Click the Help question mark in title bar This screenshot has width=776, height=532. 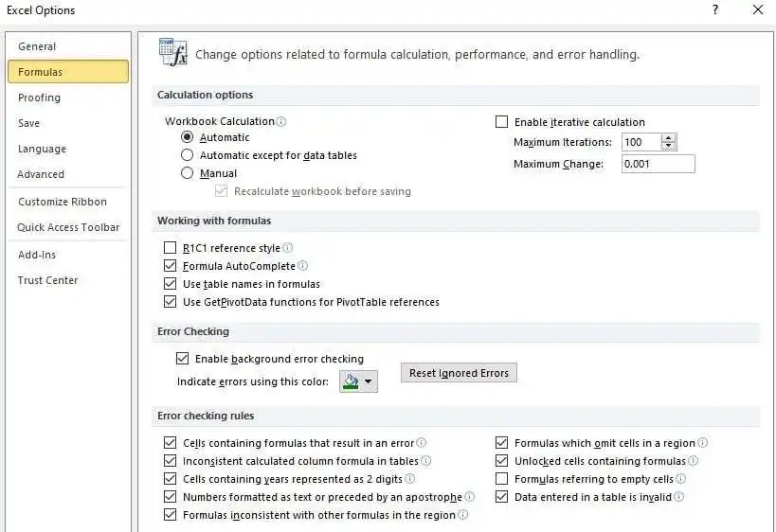(713, 10)
